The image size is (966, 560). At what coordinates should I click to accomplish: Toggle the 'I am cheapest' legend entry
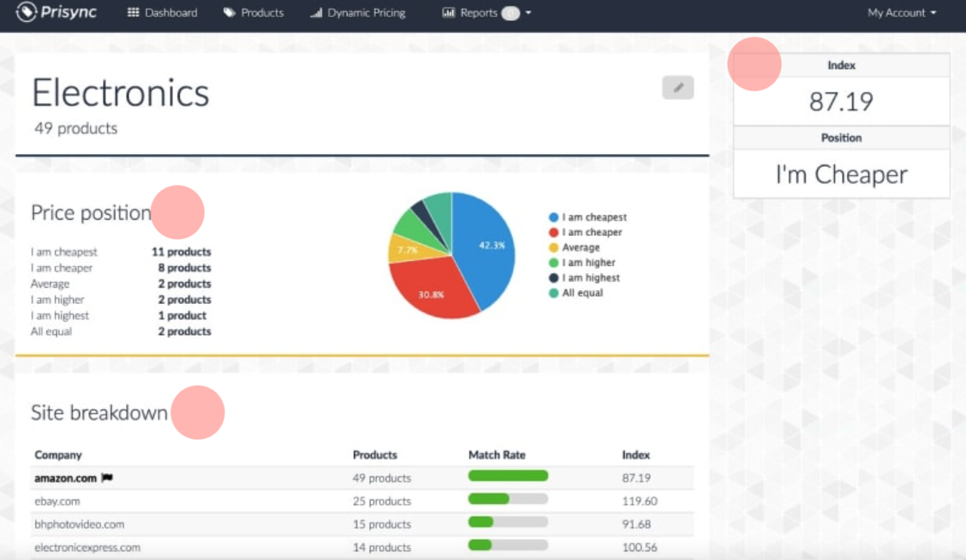pos(588,217)
